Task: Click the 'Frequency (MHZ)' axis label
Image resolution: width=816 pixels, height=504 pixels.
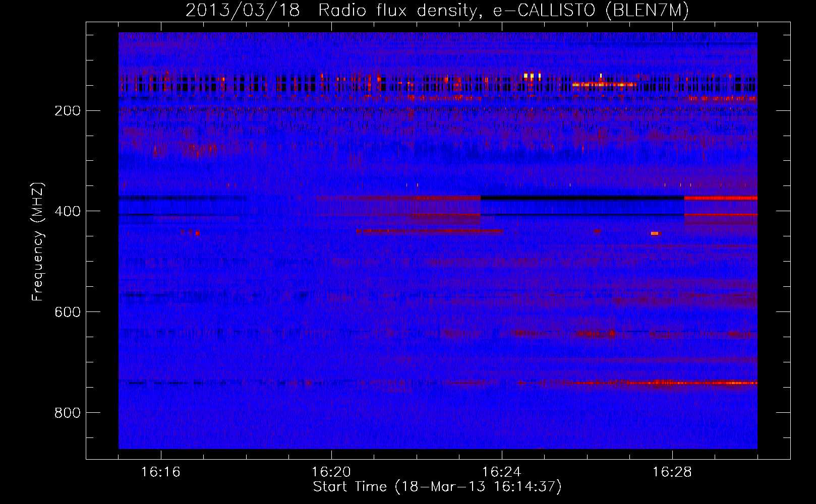Action: [38, 241]
